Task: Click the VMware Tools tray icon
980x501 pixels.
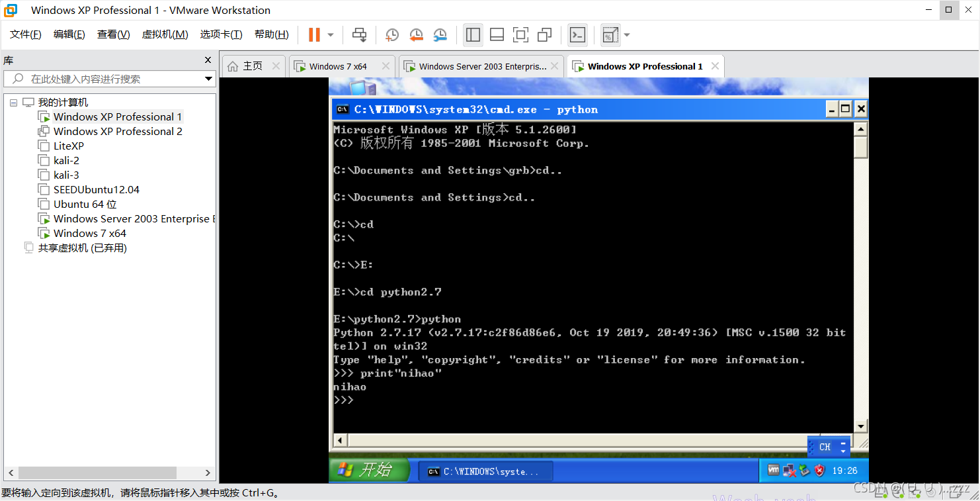Action: (x=773, y=471)
